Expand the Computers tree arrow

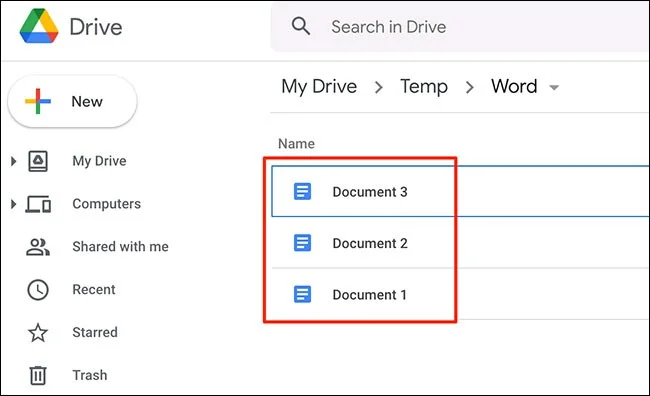click(13, 204)
